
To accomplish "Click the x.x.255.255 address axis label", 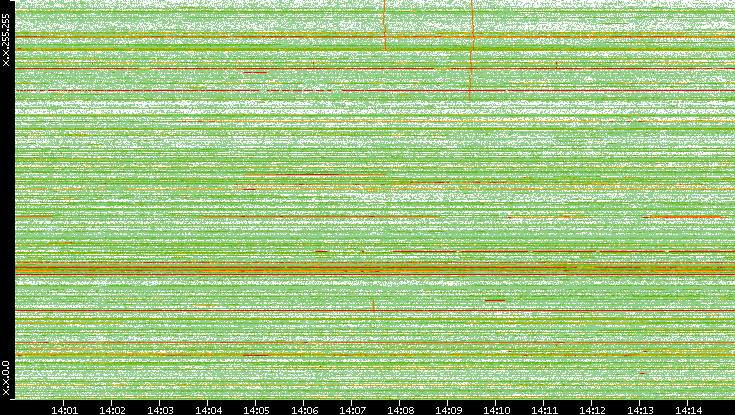I will (6, 40).
